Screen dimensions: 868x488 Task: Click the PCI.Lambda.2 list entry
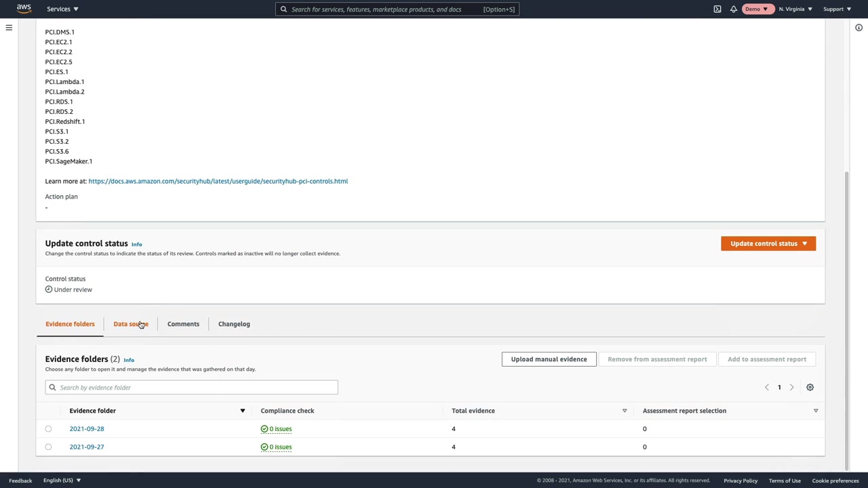click(65, 91)
